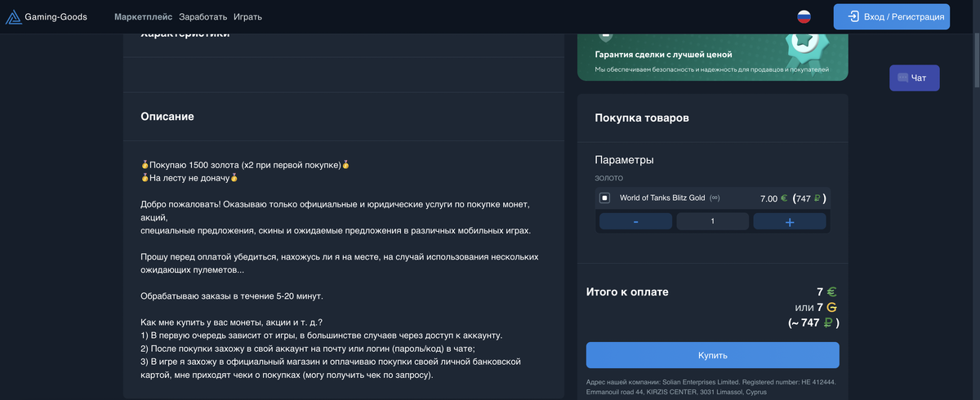Increase quantity with the plus button
Viewport: 980px width, 400px height.
click(x=789, y=221)
